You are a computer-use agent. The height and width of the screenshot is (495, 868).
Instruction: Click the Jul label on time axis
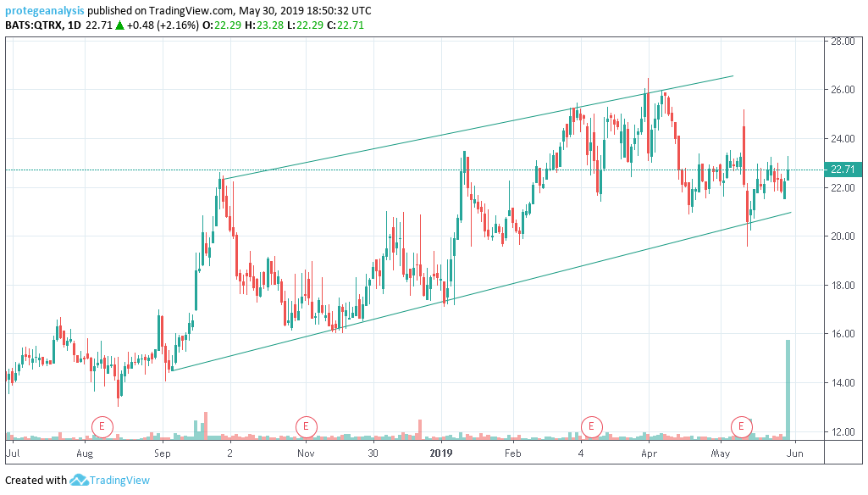pyautogui.click(x=13, y=453)
